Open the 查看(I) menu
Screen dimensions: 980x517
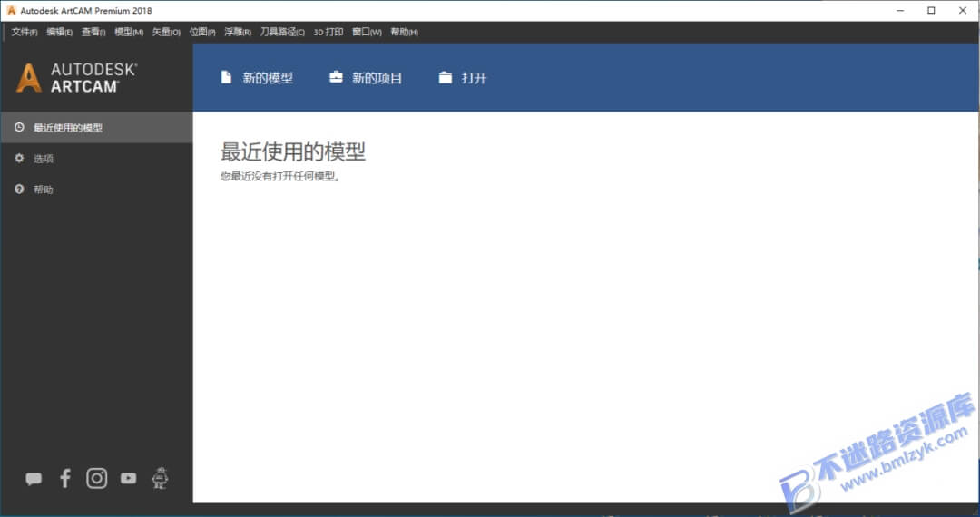(93, 32)
